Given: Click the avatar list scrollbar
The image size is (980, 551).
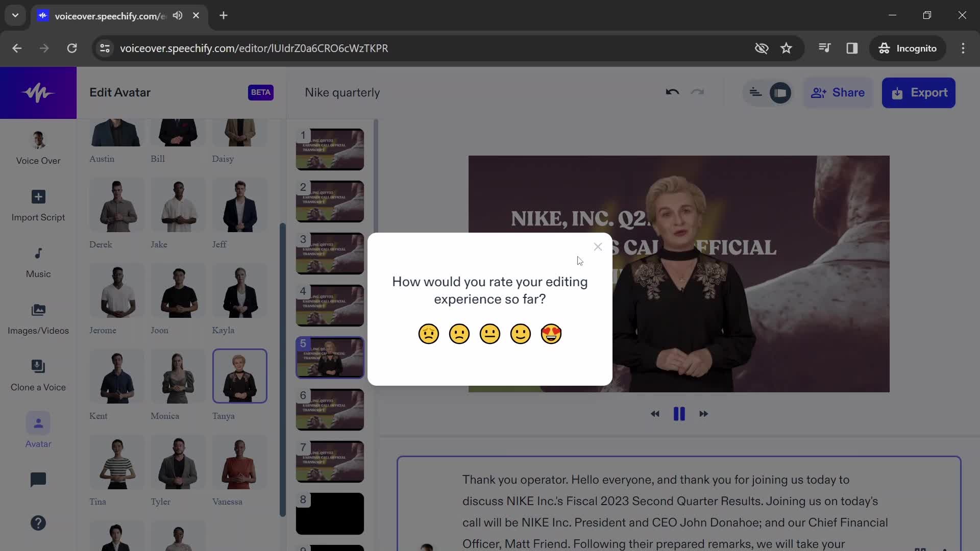Looking at the screenshot, I should point(283,370).
